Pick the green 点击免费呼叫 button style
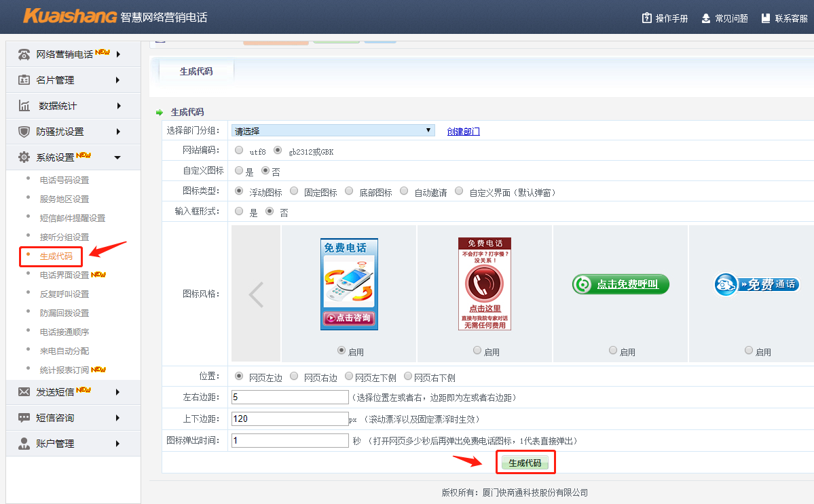 tap(621, 285)
